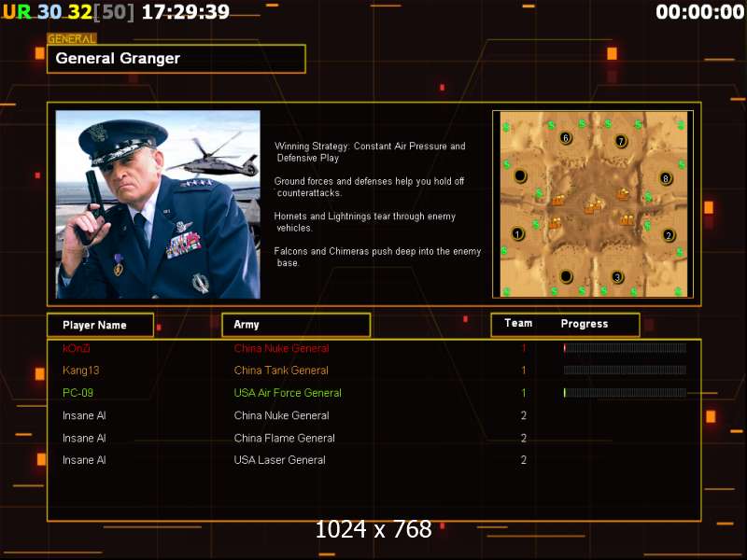Click the 00:00:00 timer display
Screen dimensions: 747x560
click(x=699, y=12)
